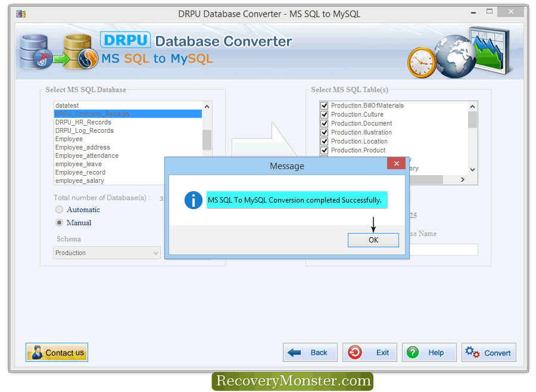The width and height of the screenshot is (536, 392).
Task: Click the table list horizontal scroll-right arrow
Action: [x=463, y=179]
